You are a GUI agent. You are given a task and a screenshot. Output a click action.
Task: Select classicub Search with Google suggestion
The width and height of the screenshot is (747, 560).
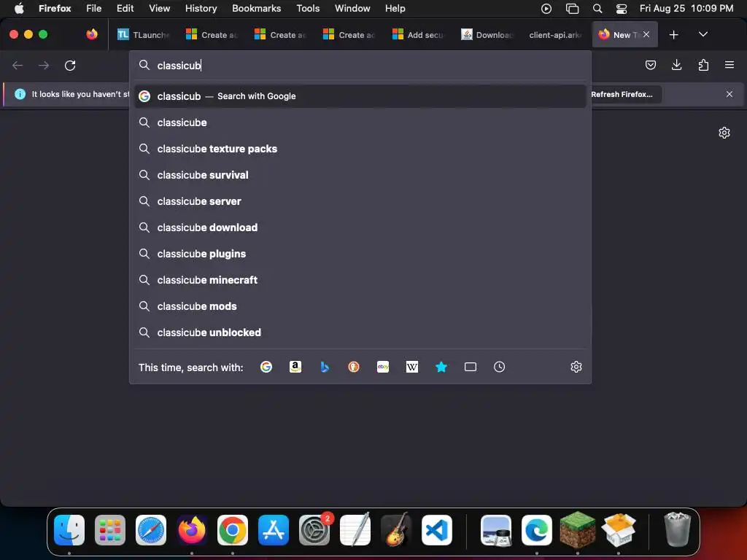(x=360, y=96)
